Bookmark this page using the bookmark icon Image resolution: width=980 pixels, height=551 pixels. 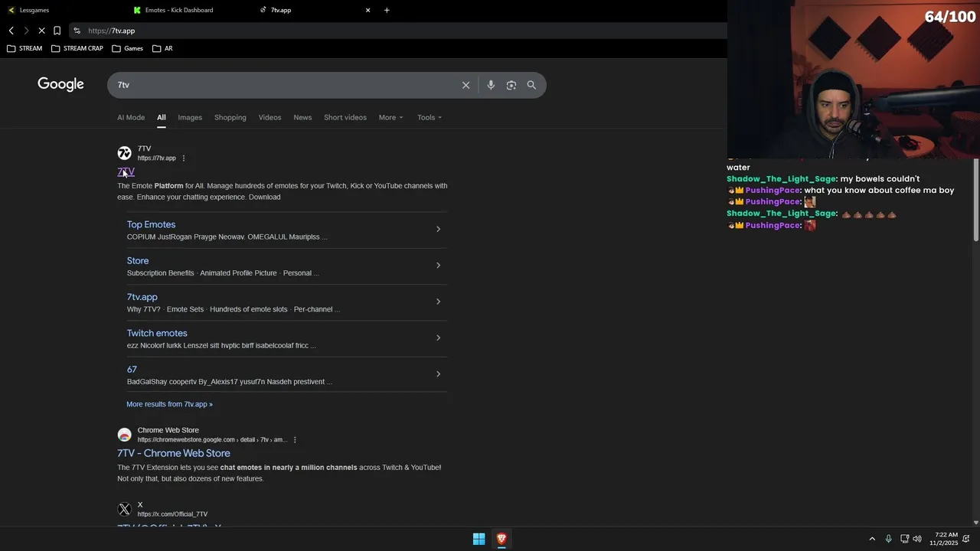click(x=57, y=31)
